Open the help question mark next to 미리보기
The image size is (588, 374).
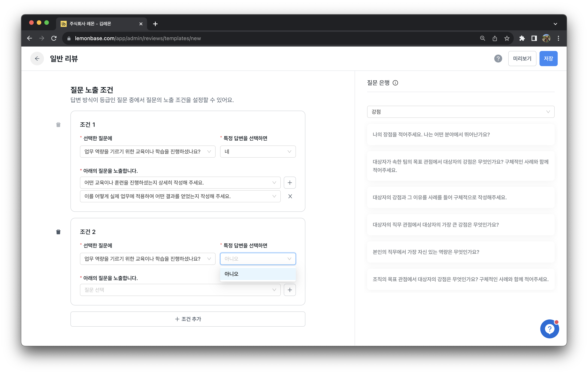click(498, 59)
